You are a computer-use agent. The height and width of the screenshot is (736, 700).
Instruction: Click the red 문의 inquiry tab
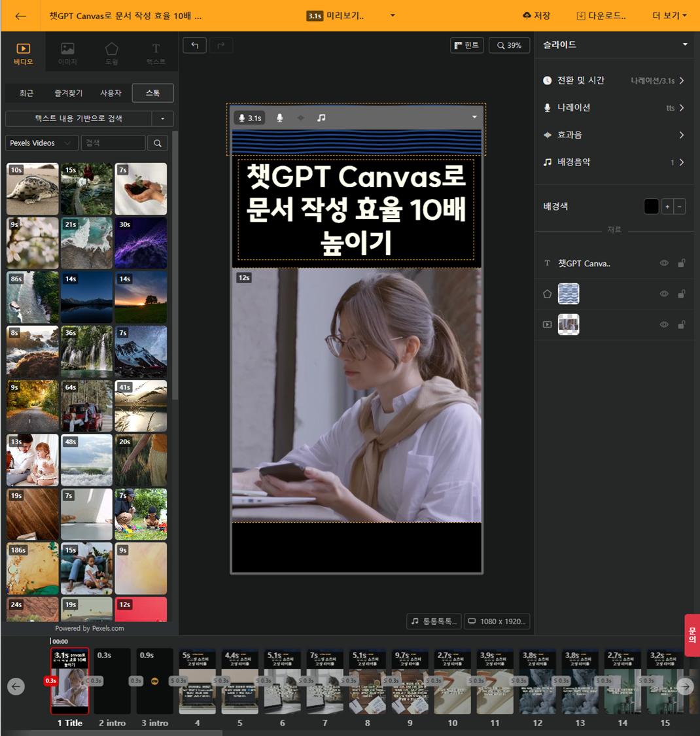coord(692,635)
